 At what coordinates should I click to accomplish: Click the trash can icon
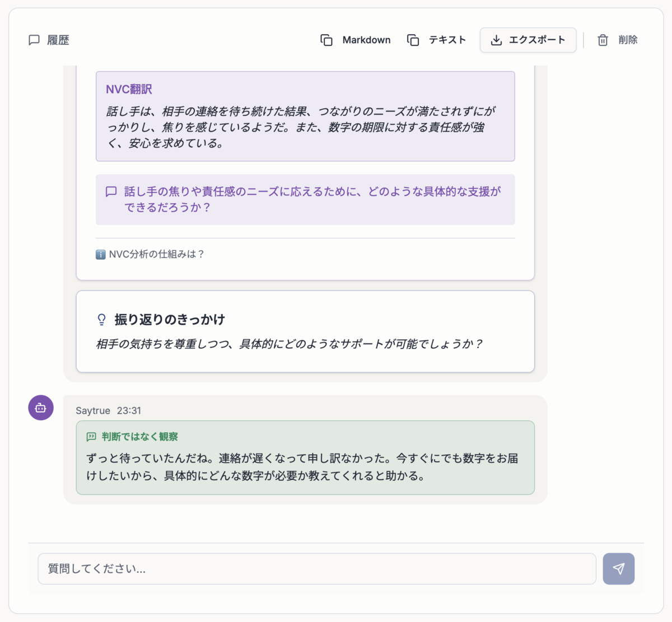click(603, 40)
